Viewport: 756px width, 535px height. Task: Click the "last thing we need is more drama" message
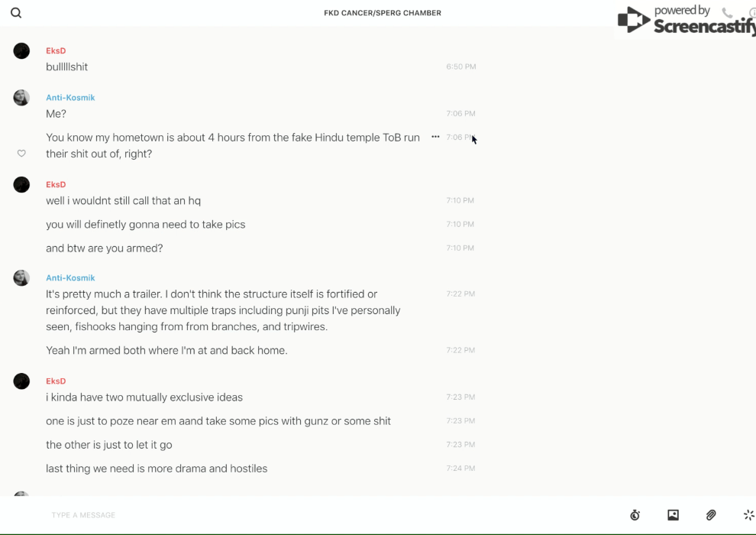pos(157,469)
